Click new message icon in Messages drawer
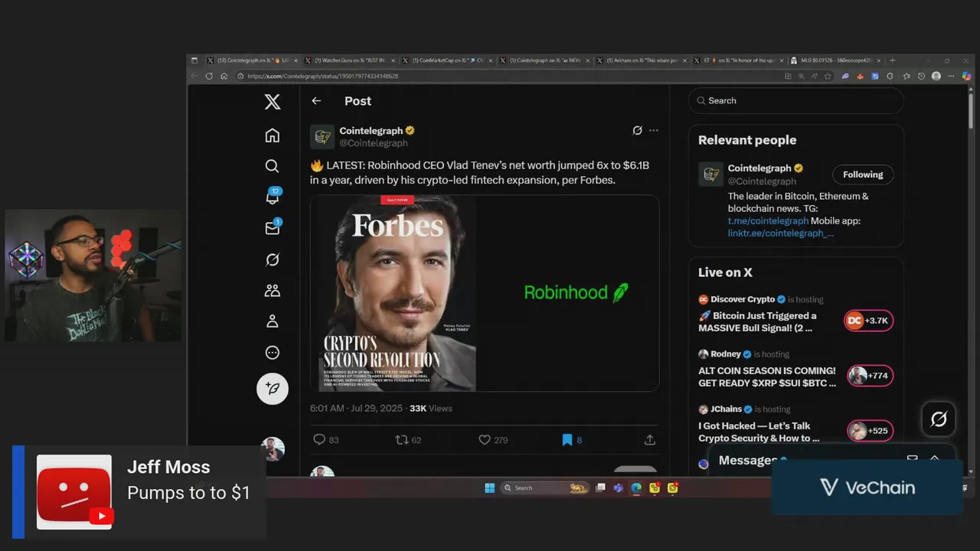This screenshot has height=551, width=980. pos(912,459)
